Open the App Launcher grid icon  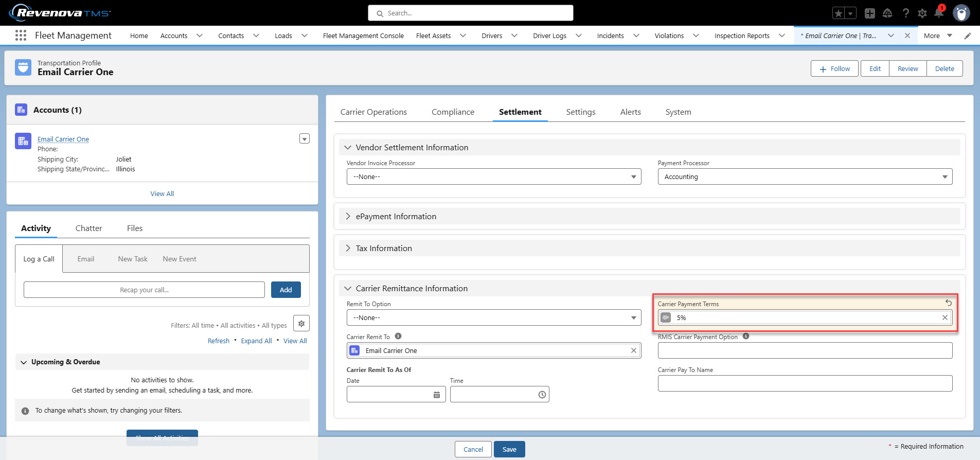point(21,36)
